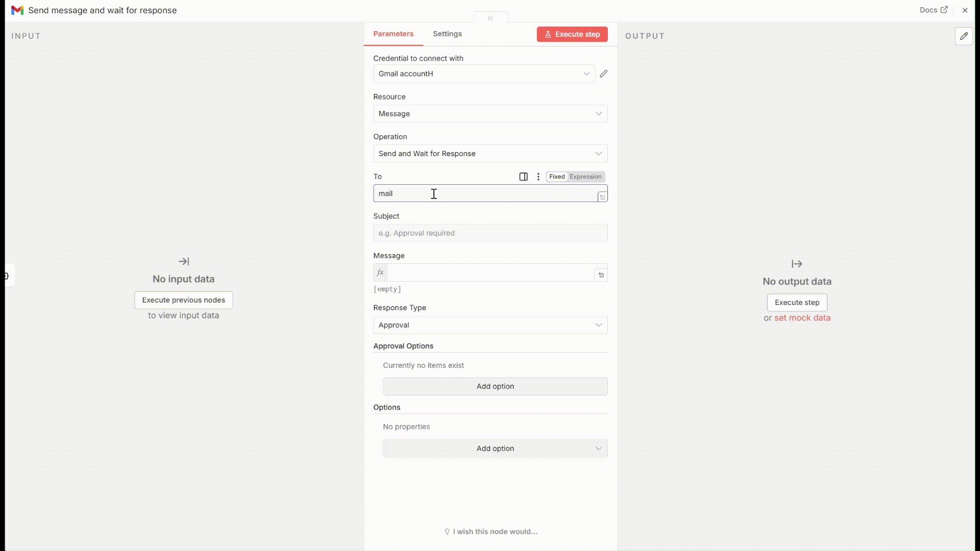Open the focus panel icon beside To label
Viewport: 980px width, 551px height.
(x=523, y=177)
